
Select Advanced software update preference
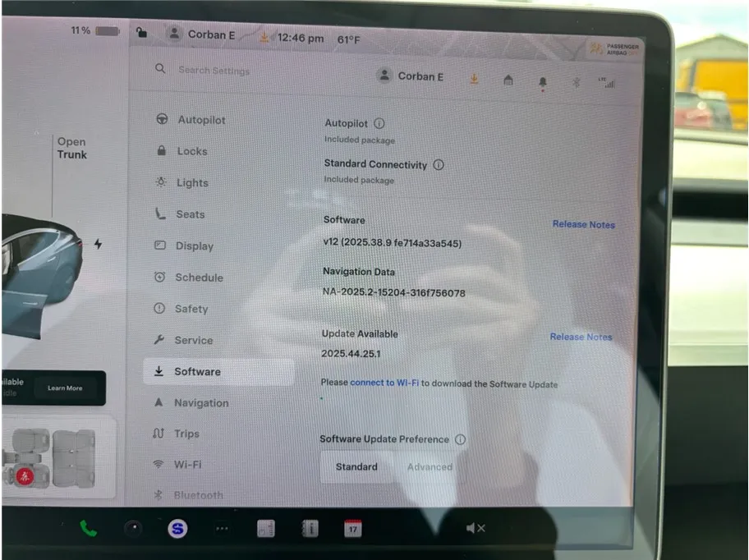(430, 466)
